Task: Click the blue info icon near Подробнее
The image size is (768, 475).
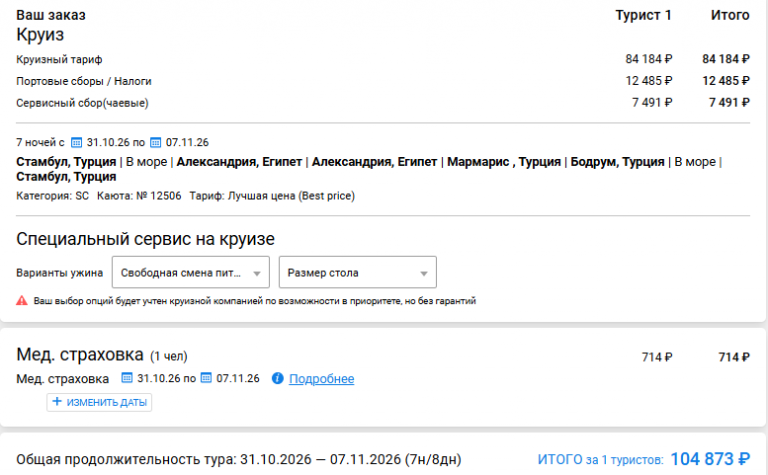Action: click(278, 378)
